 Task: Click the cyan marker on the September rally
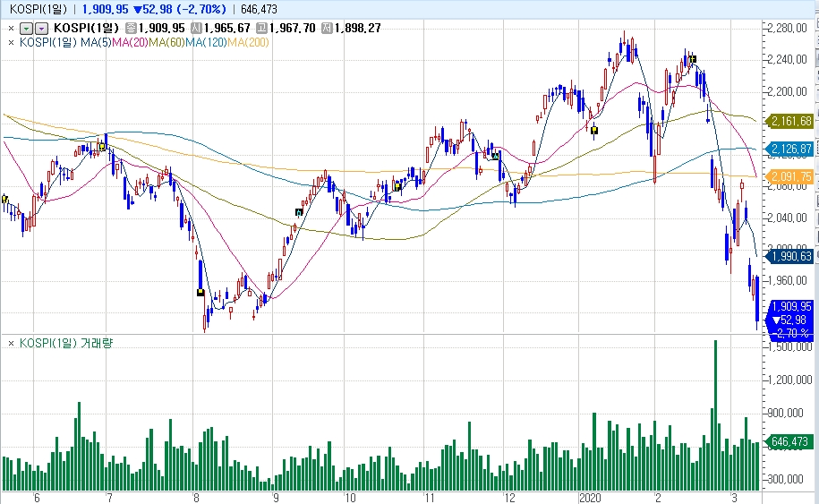pyautogui.click(x=299, y=212)
